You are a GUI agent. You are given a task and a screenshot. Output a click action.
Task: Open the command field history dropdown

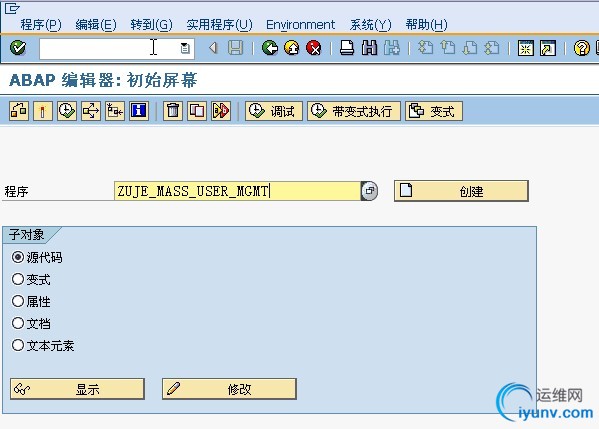tap(185, 49)
